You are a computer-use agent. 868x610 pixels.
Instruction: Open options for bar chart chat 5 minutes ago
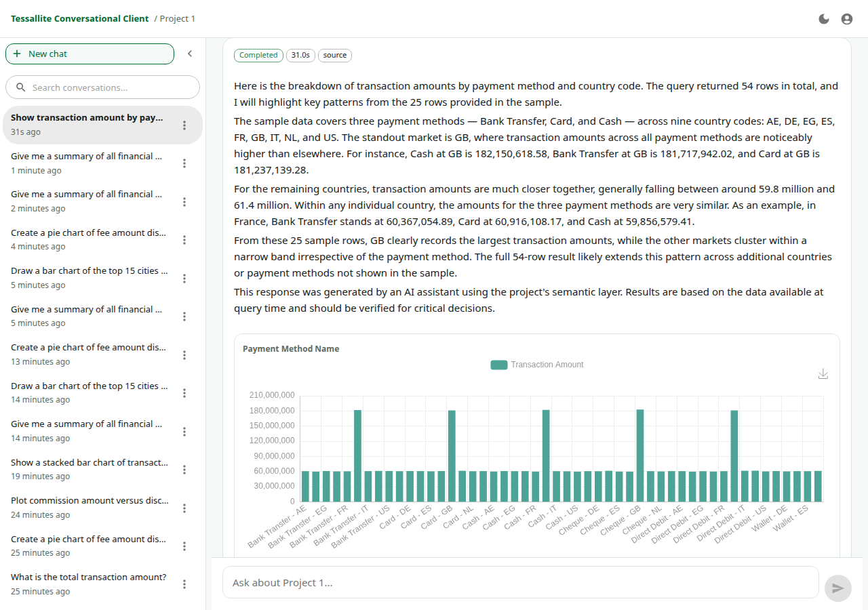pyautogui.click(x=184, y=279)
